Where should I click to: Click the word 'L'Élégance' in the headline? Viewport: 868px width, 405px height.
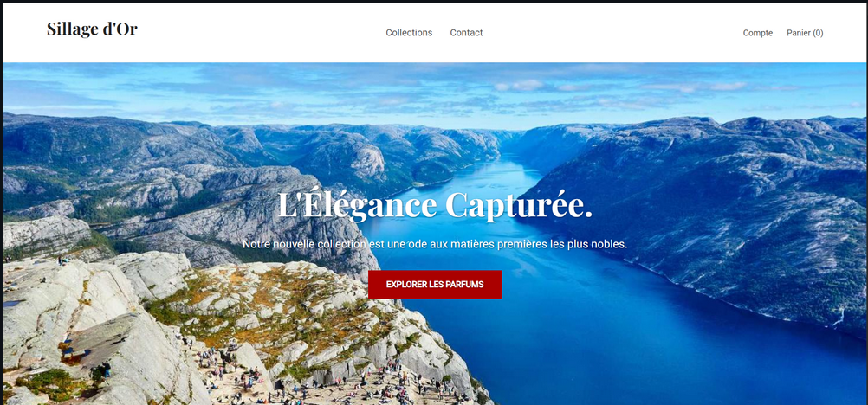357,205
